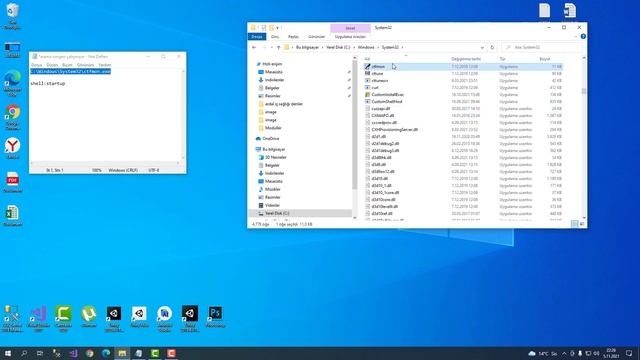640x360 pixels.
Task: Open Videolar in the navigation pane
Action: [x=272, y=205]
